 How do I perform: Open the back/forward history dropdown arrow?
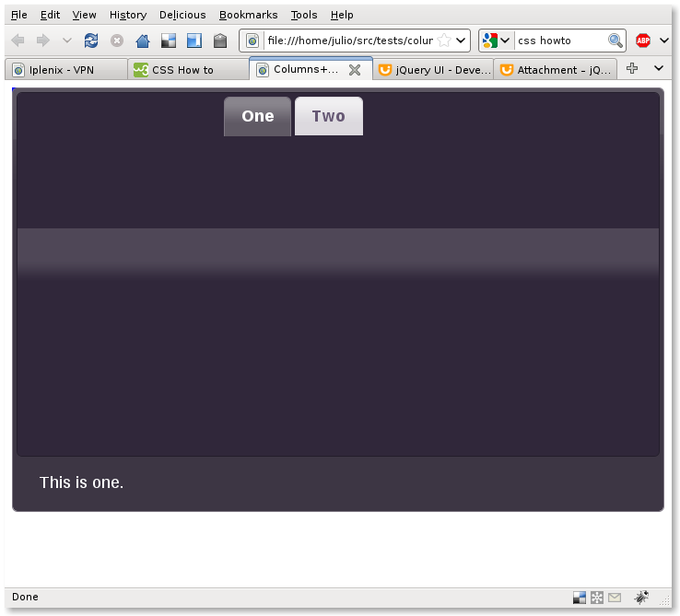tap(66, 41)
